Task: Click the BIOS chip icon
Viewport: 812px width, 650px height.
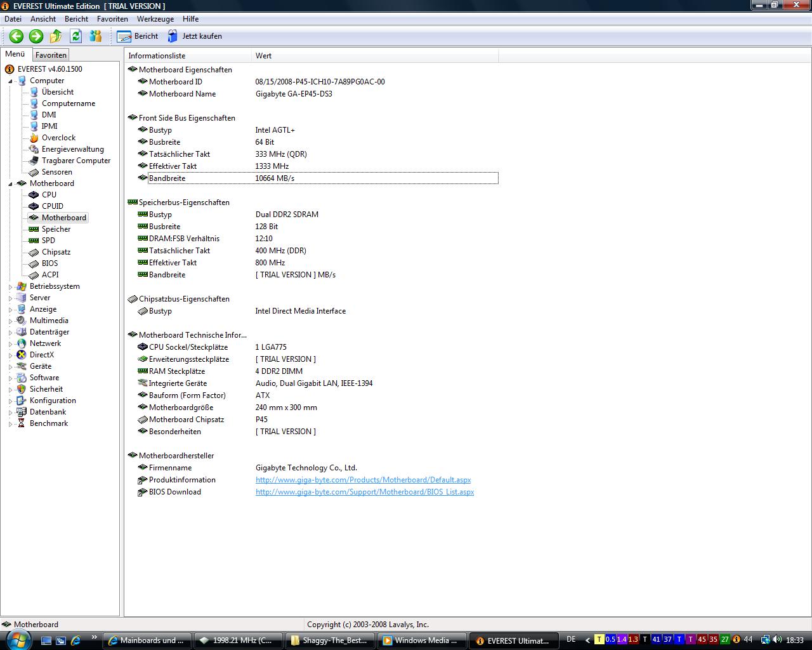Action: 34,263
